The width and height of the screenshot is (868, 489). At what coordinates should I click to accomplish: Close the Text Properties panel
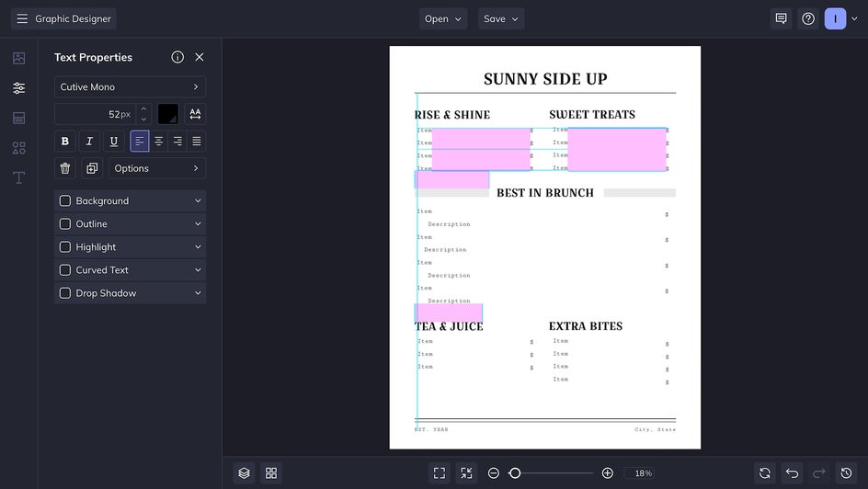click(x=200, y=57)
